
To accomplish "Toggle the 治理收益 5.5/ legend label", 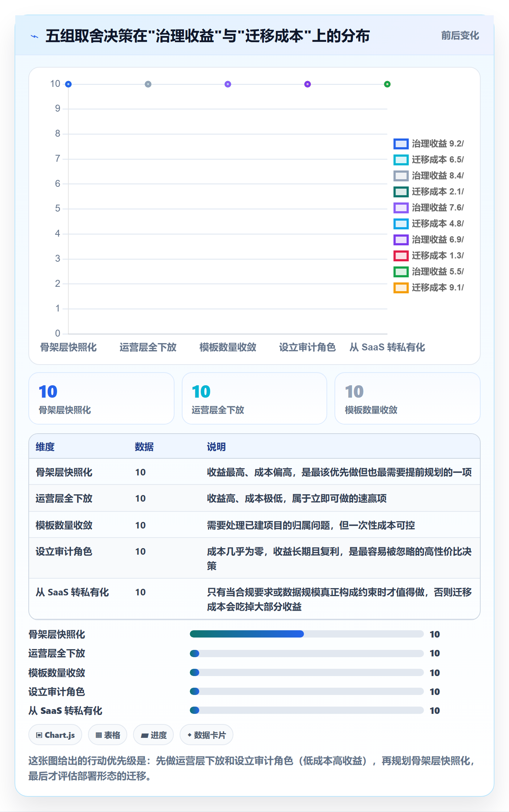I will 438,272.
